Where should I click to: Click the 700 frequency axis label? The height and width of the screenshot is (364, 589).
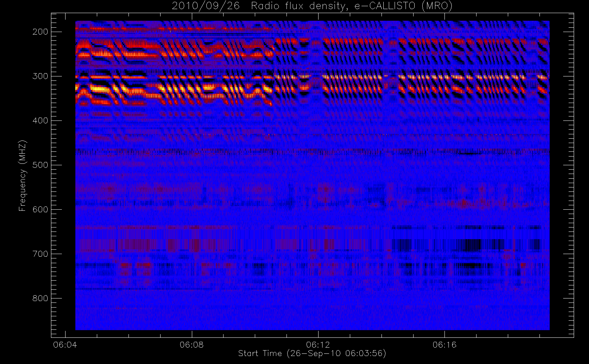click(40, 254)
